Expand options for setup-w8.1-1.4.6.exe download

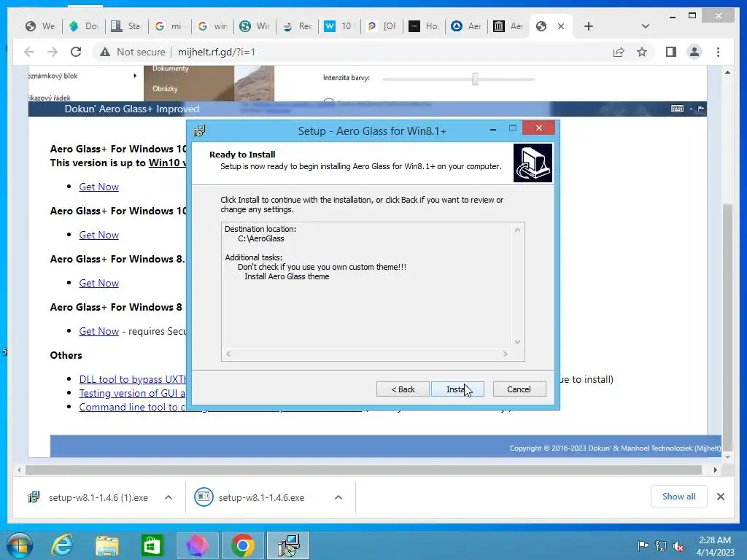(338, 497)
